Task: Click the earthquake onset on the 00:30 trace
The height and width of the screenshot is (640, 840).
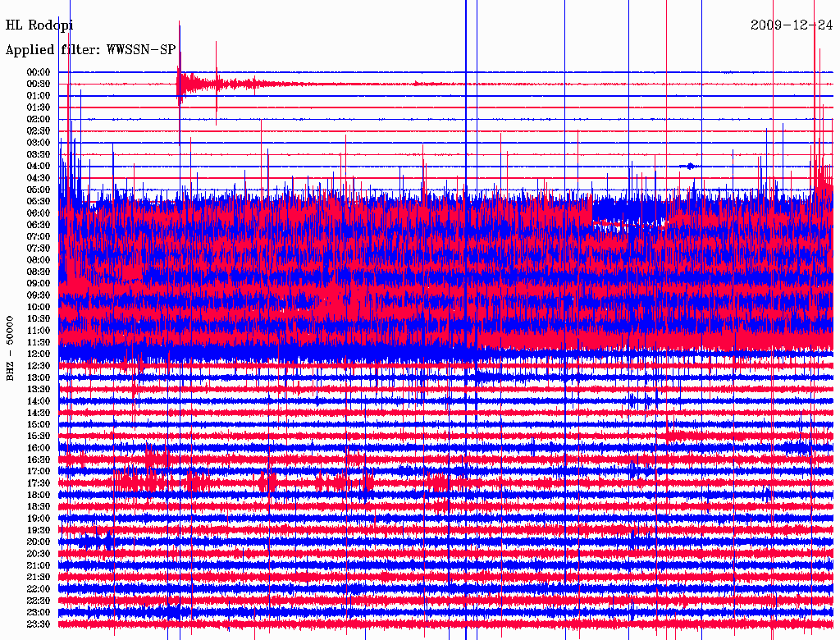Action: [178, 84]
